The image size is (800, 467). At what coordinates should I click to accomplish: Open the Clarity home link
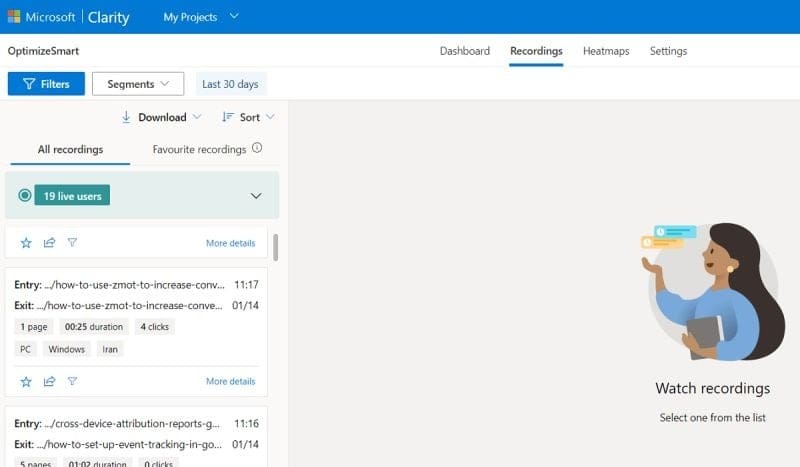108,17
